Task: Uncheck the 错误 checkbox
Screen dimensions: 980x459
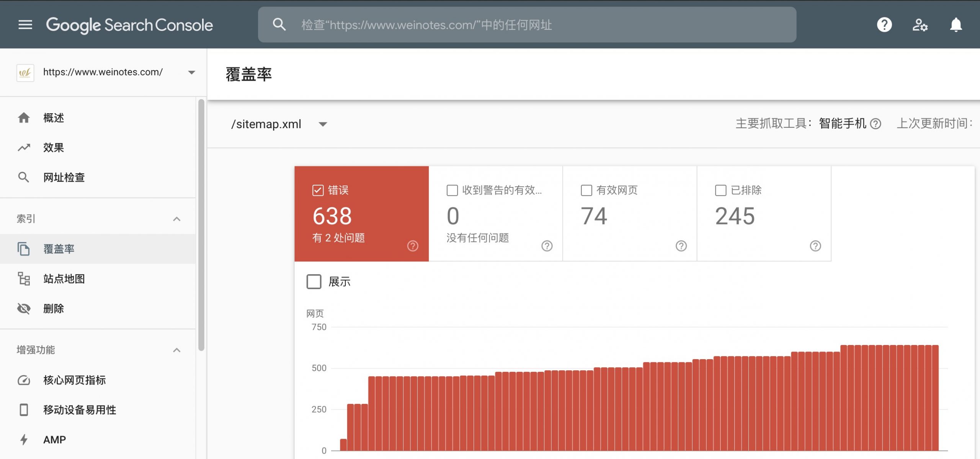Action: [x=318, y=190]
